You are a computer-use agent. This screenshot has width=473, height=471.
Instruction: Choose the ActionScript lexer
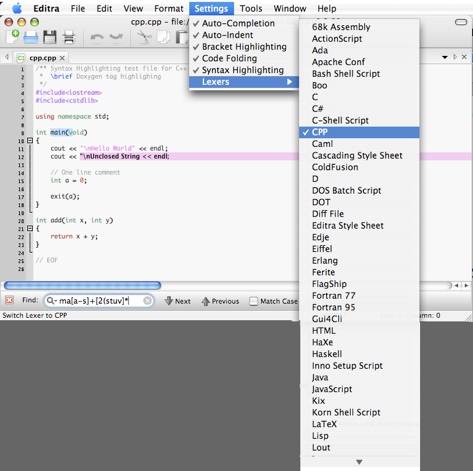click(x=359, y=39)
